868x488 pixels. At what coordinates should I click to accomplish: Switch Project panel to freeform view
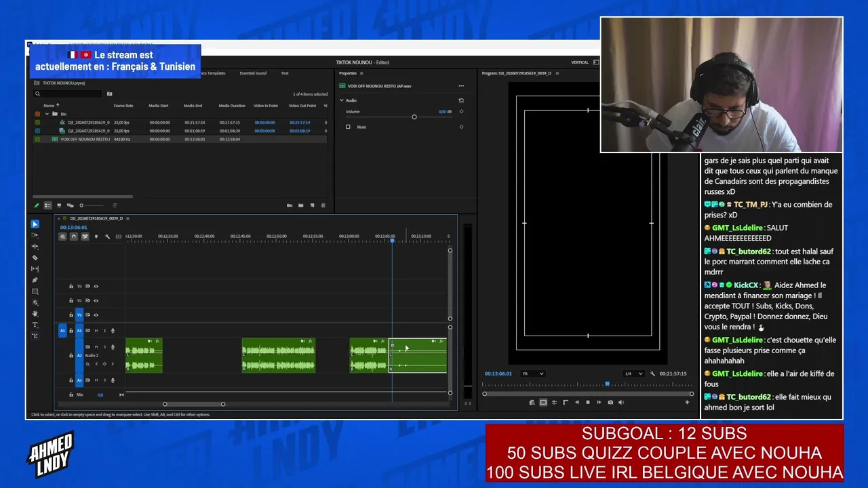pos(70,205)
